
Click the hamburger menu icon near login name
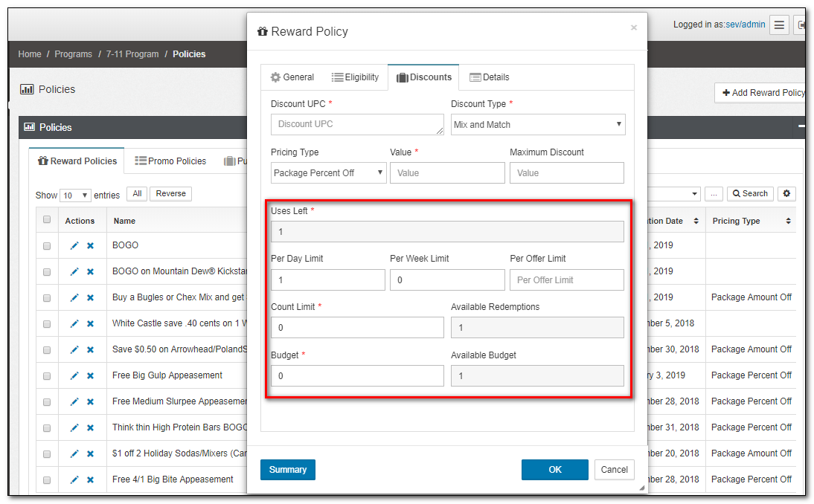pyautogui.click(x=779, y=25)
